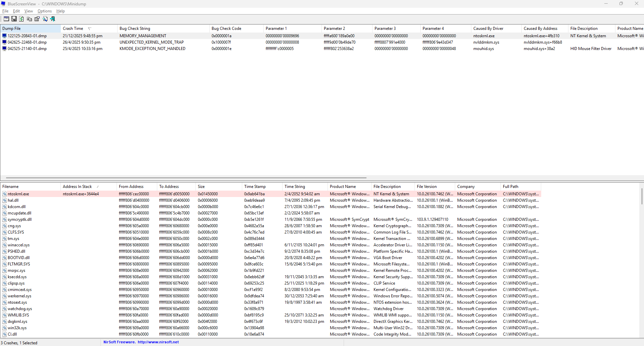Refresh the crash list with green arrows icon
This screenshot has height=346, width=644.
[x=22, y=19]
